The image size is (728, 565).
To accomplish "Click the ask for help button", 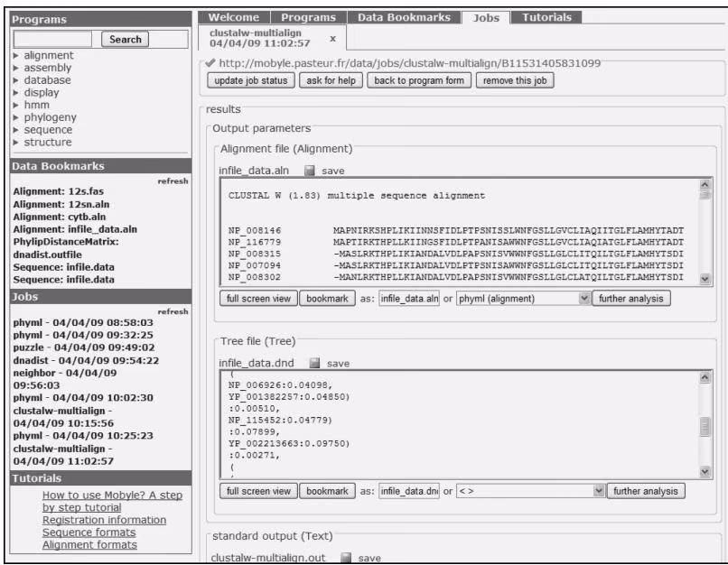I will pyautogui.click(x=331, y=80).
